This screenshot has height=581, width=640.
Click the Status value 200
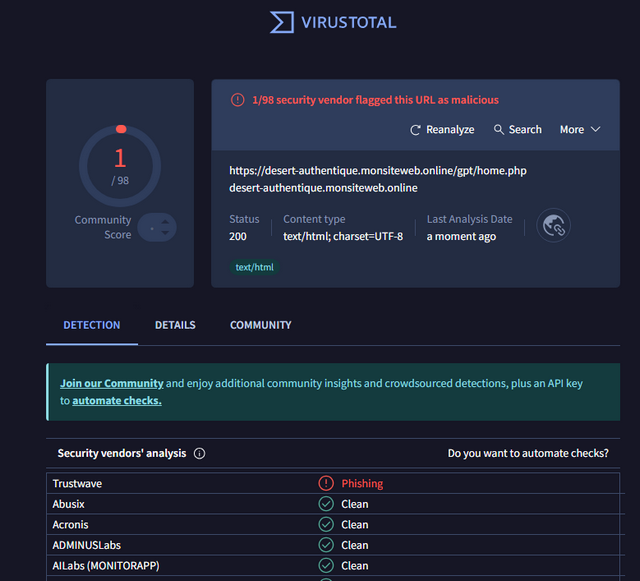pos(238,236)
